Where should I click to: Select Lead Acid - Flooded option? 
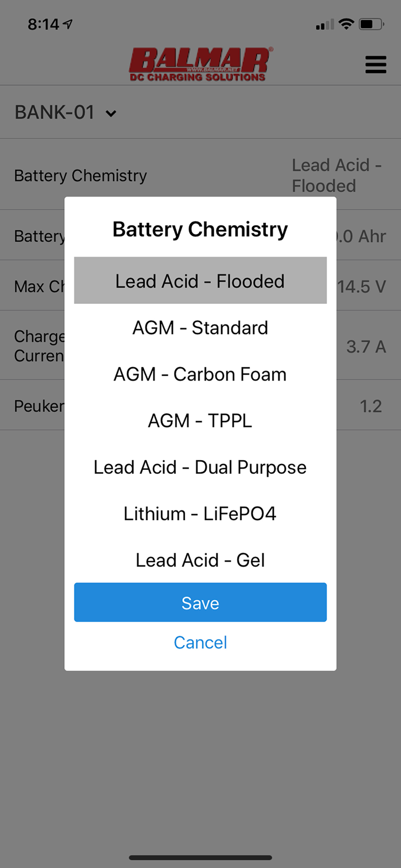(x=200, y=281)
